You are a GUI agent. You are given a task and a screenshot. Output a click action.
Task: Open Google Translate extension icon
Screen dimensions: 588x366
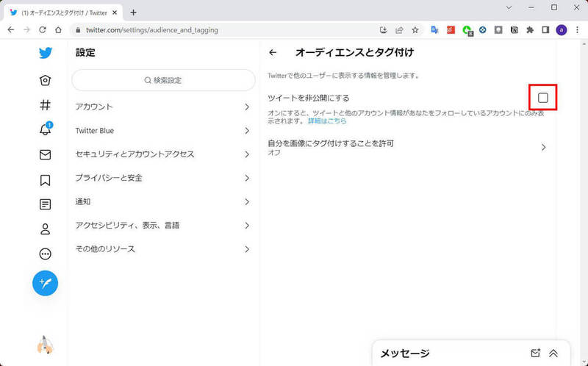pyautogui.click(x=434, y=30)
